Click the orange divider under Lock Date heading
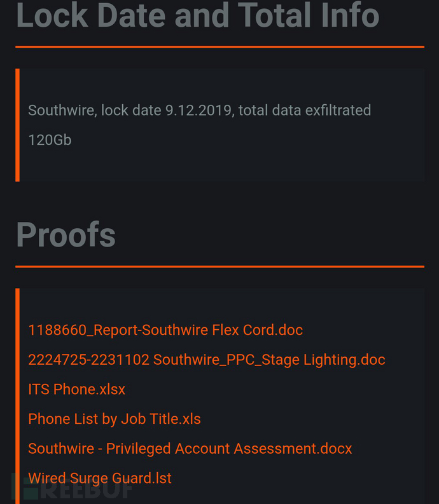This screenshot has height=504, width=439. pos(220,47)
